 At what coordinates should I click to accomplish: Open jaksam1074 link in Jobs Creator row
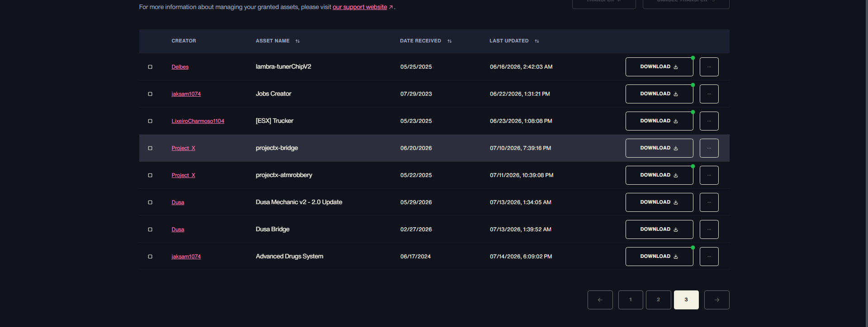[186, 94]
